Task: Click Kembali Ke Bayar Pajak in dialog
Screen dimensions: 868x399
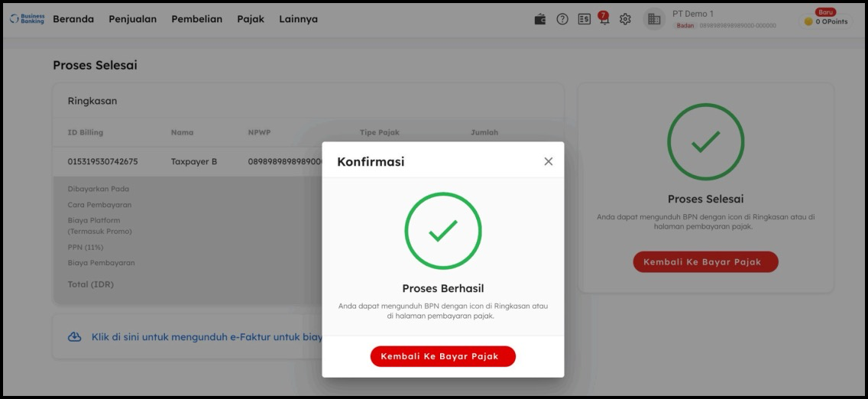Action: [x=443, y=356]
